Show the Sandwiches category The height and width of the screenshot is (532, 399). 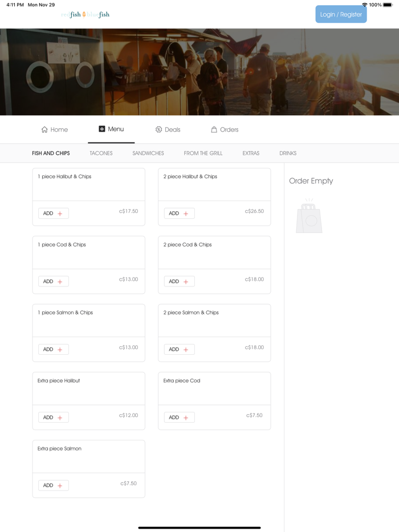148,153
